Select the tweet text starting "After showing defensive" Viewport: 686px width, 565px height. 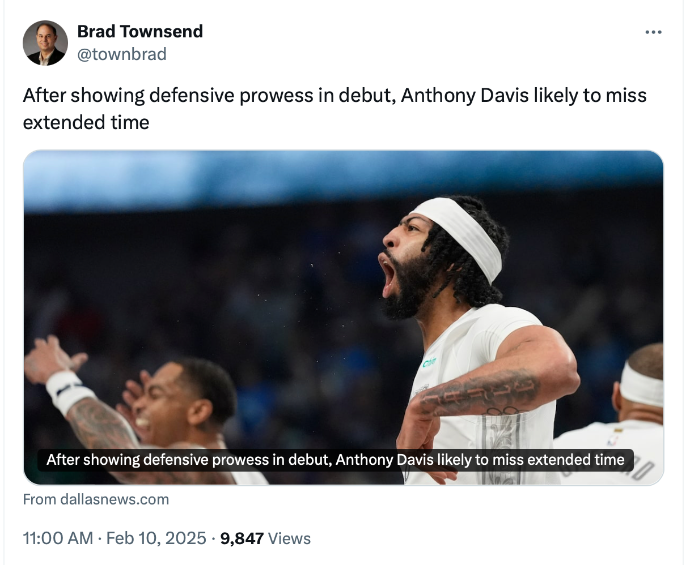tap(200, 96)
